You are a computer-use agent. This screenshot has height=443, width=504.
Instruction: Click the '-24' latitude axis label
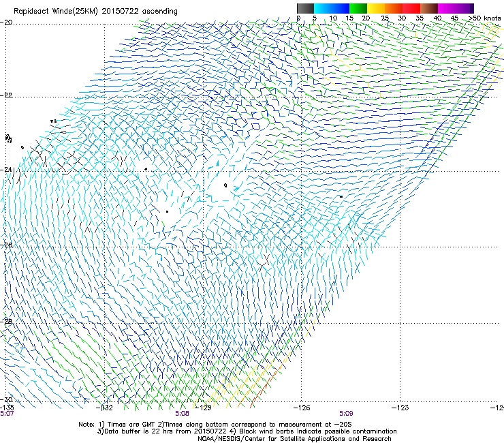coord(6,169)
